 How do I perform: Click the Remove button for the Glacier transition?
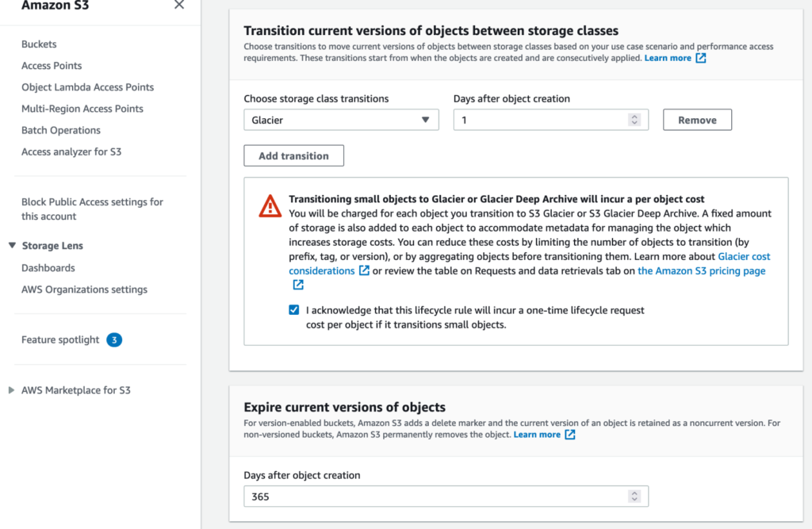[x=697, y=119]
